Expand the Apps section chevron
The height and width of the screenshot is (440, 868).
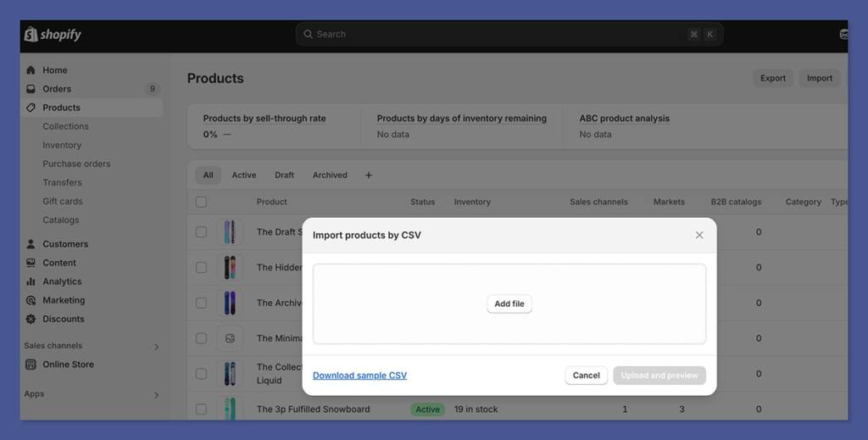pos(156,394)
